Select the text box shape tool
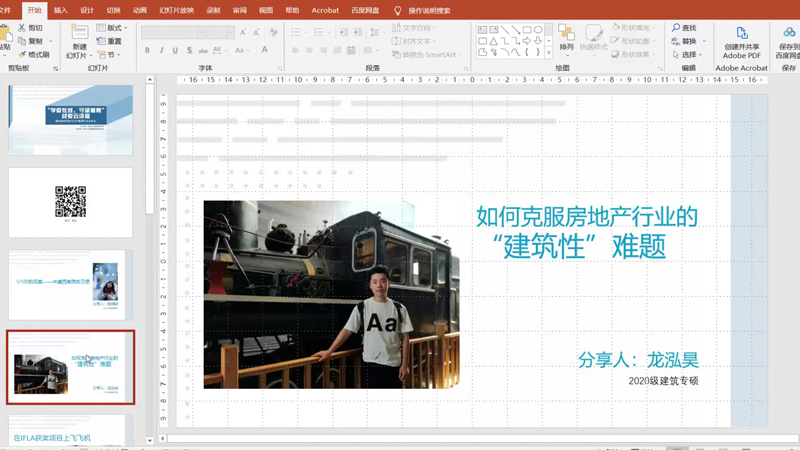The width and height of the screenshot is (800, 450). click(482, 30)
